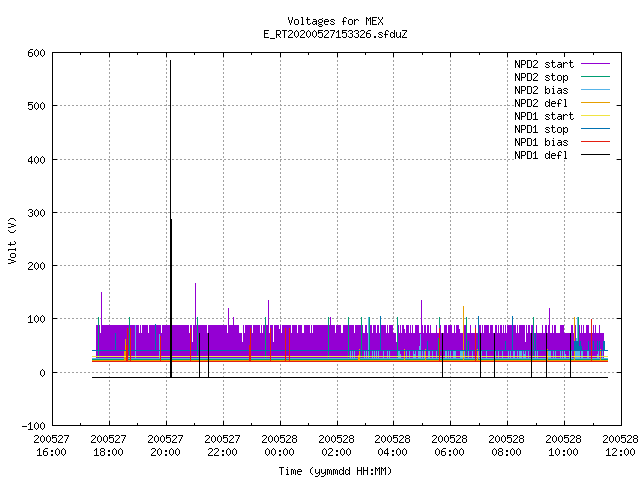Click the '200528 12:00' x-axis tick label

620,446
